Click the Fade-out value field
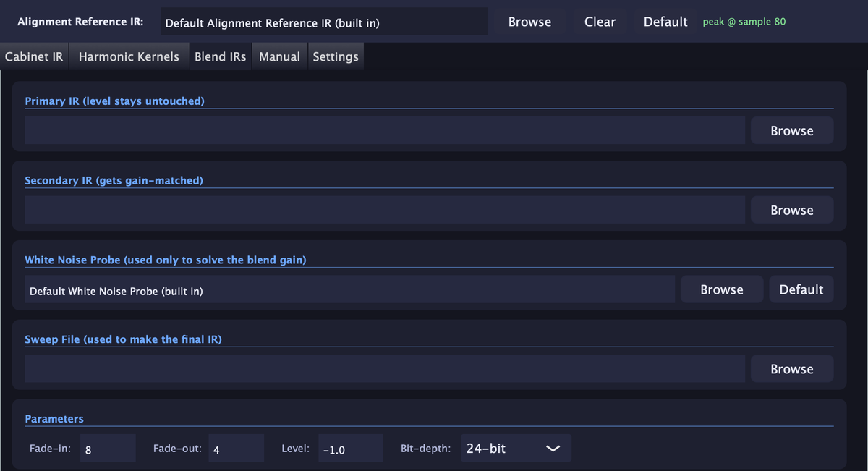Screen dimensions: 868x471 click(237, 449)
